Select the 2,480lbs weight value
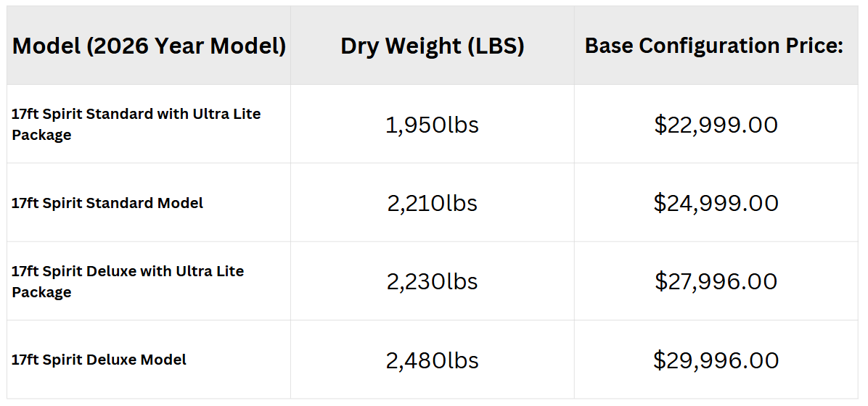Viewport: 868px width, 406px height. coord(433,360)
